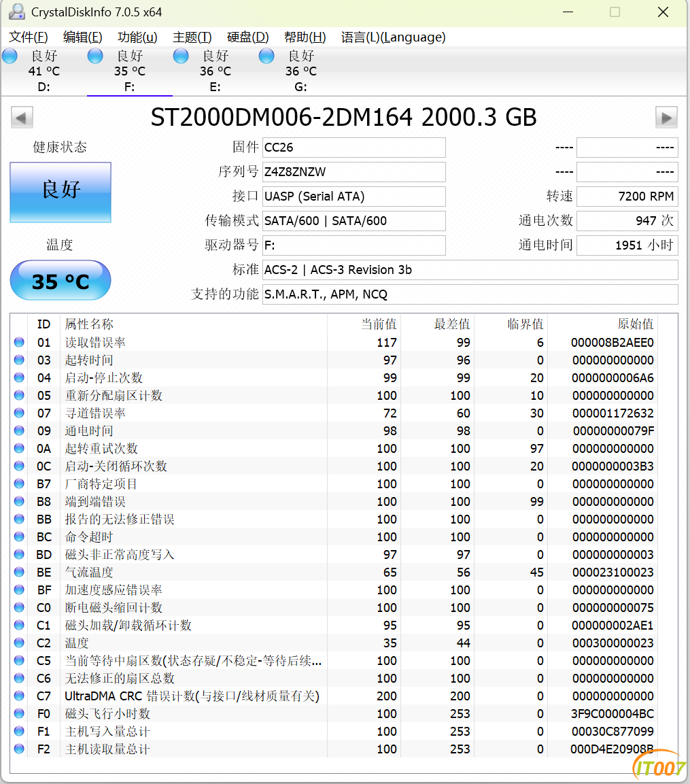Open the 编辑(E) menu
This screenshot has height=784, width=690.
tap(82, 37)
